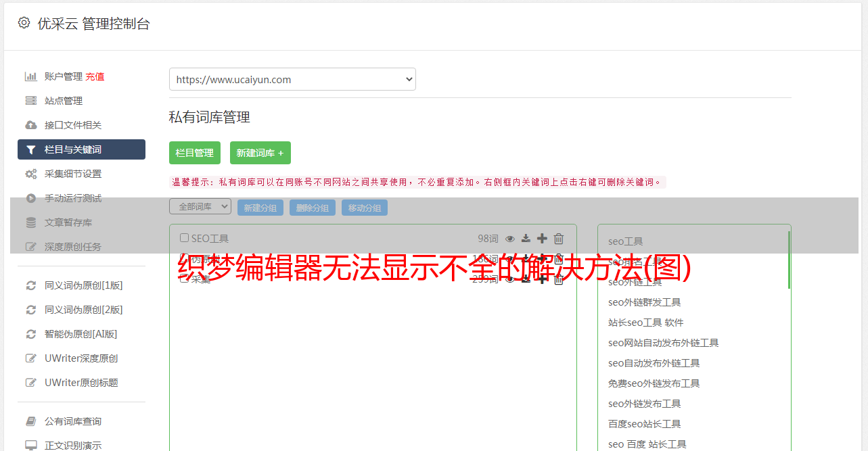Viewport: 868px width, 451px height.
Task: Select keyword 免费seo外链发布工具
Action: [x=654, y=383]
